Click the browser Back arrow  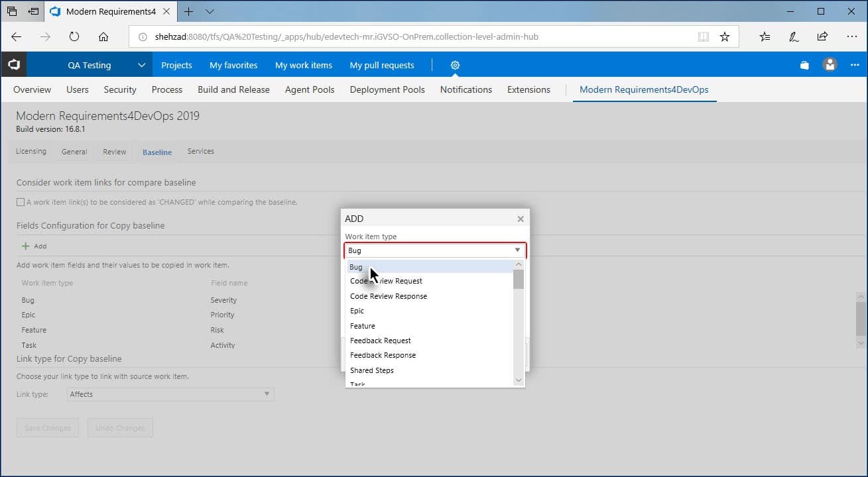pos(17,37)
